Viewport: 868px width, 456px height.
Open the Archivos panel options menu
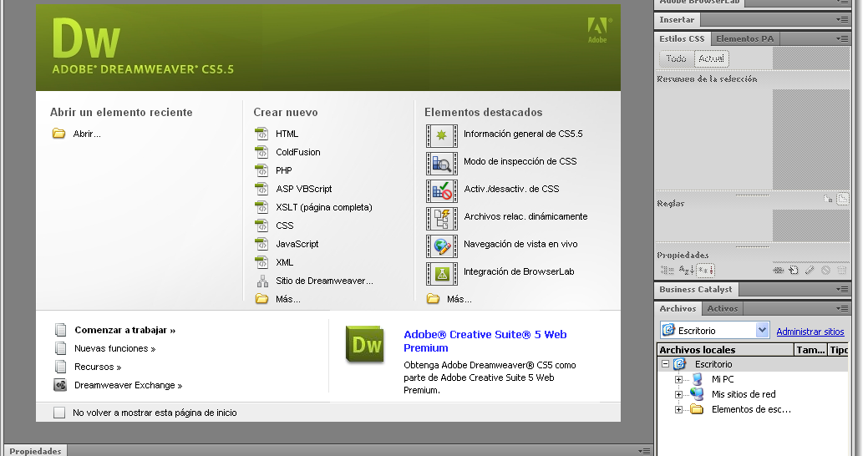[843, 308]
